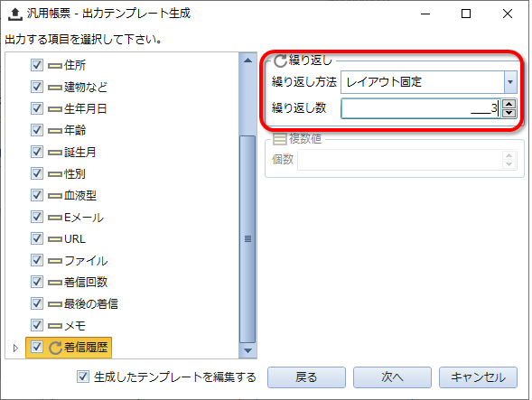Click the field icon beside 年齢
This screenshot has height=400, width=532.
(x=55, y=131)
